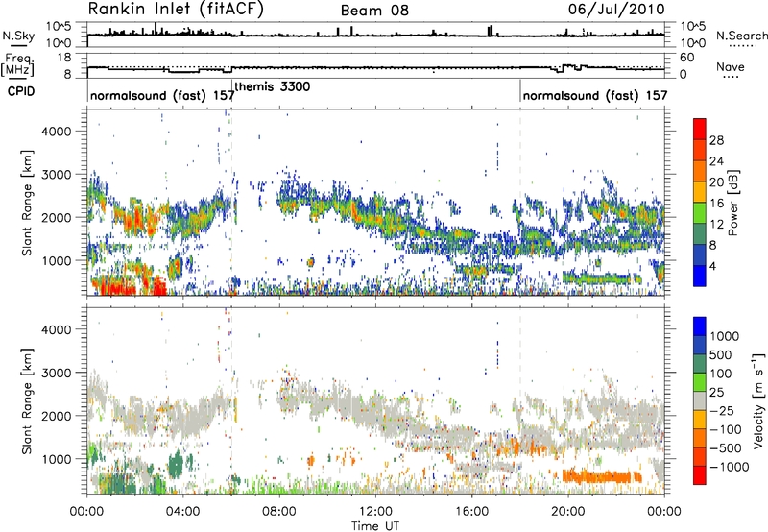This screenshot has width=768, height=532.
Task: Click the "04:00" time tick label
Action: [x=183, y=512]
